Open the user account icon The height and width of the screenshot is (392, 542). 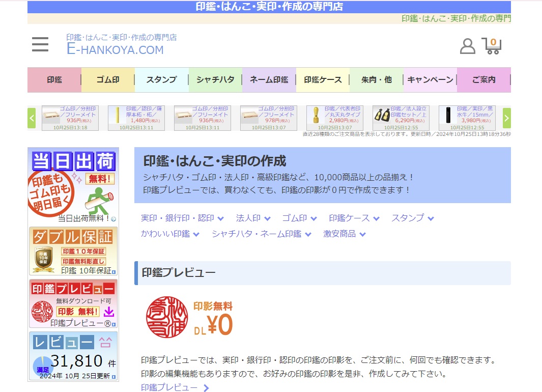click(467, 46)
